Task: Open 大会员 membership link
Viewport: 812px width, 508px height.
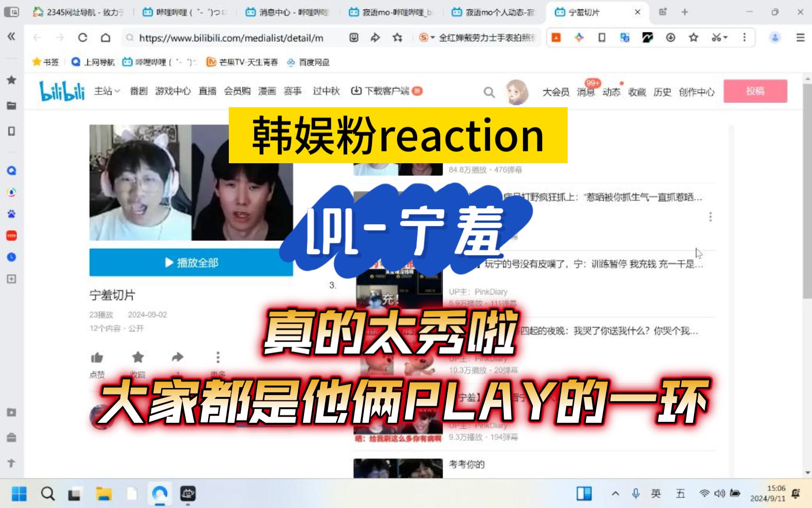Action: coord(556,92)
